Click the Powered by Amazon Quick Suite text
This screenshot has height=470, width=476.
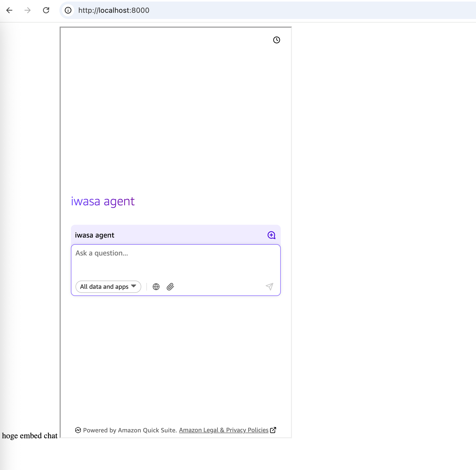point(130,430)
